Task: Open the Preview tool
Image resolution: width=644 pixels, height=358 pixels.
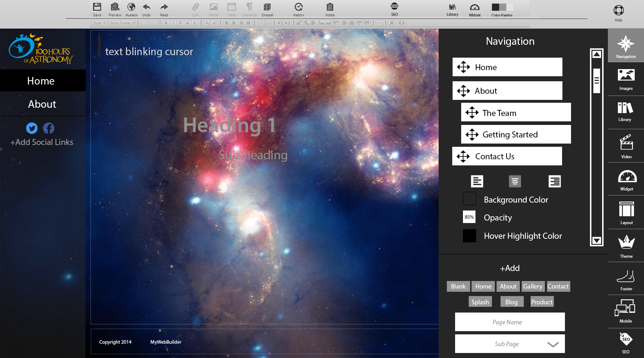Action: tap(115, 7)
